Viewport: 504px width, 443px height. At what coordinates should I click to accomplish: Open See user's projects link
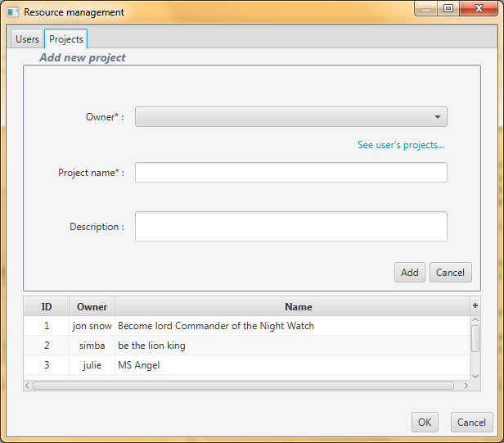401,145
